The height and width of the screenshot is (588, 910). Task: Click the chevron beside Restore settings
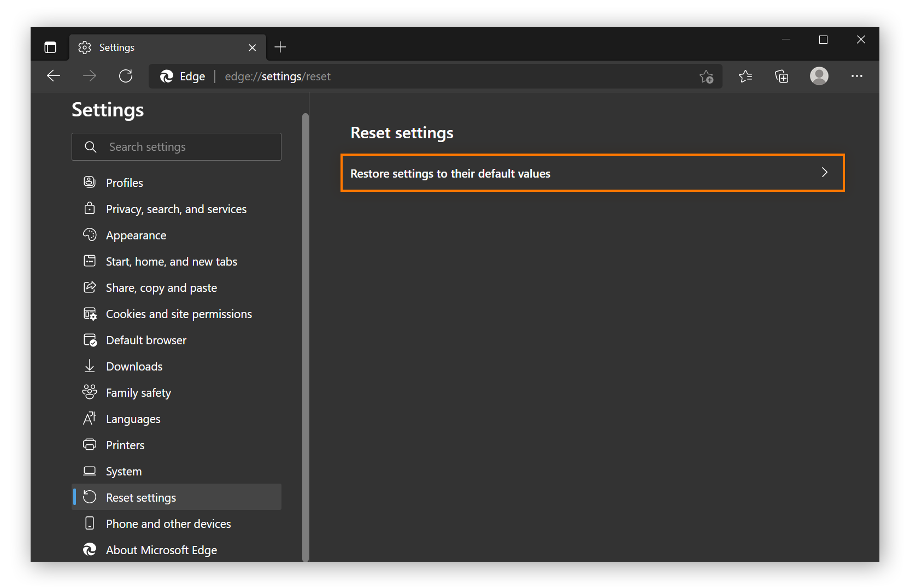click(x=824, y=173)
